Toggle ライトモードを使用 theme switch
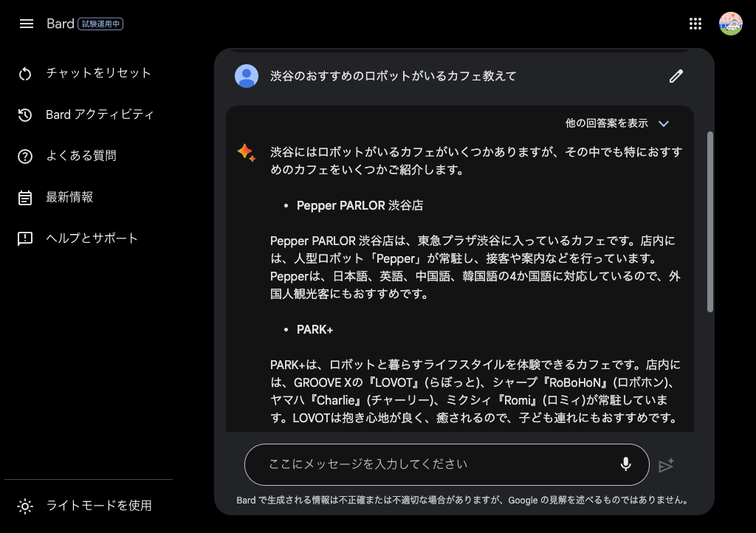Viewport: 756px width, 533px height. (x=99, y=506)
